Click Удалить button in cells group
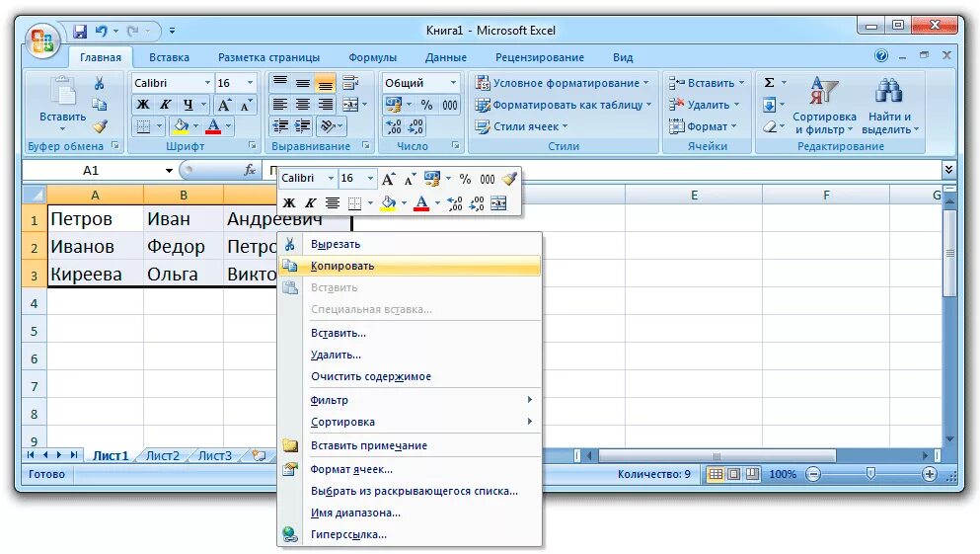Viewport: 980px width, 554px height. pyautogui.click(x=707, y=105)
